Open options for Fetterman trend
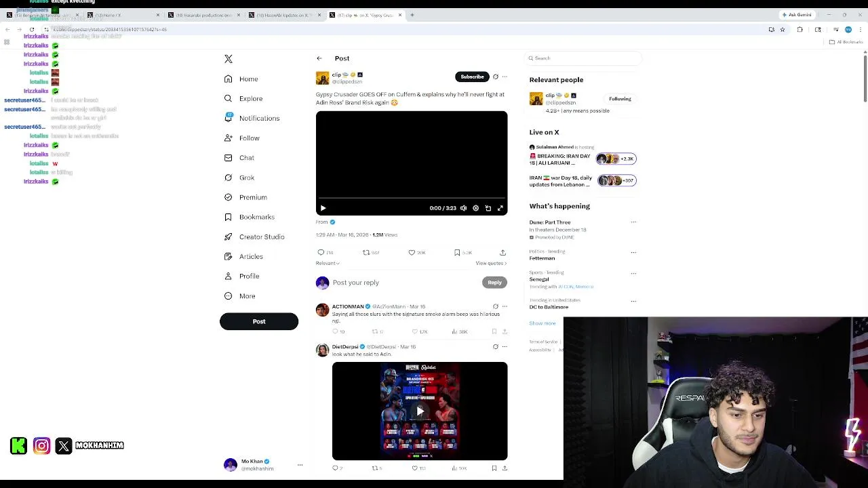This screenshot has width=868, height=488. (633, 252)
